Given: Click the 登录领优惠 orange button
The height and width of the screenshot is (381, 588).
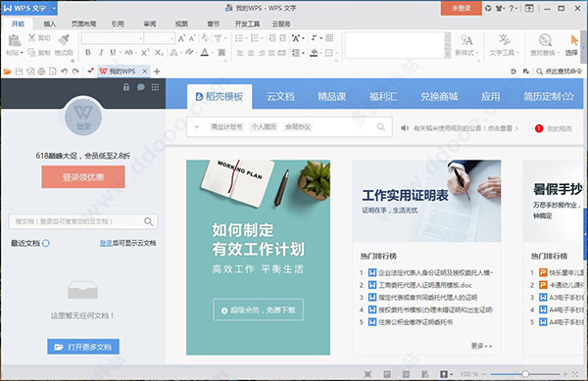Looking at the screenshot, I should (x=83, y=177).
